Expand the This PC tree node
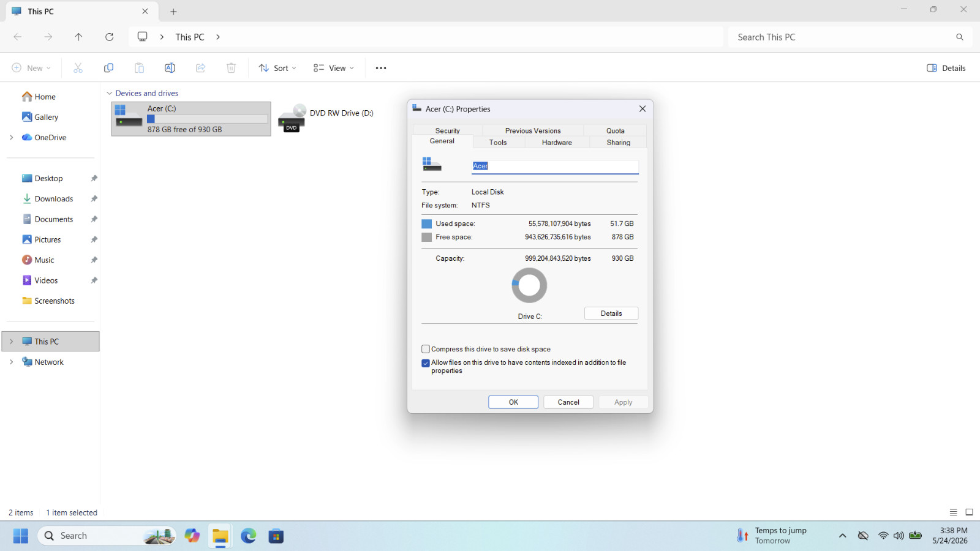This screenshot has width=980, height=551. coord(11,342)
